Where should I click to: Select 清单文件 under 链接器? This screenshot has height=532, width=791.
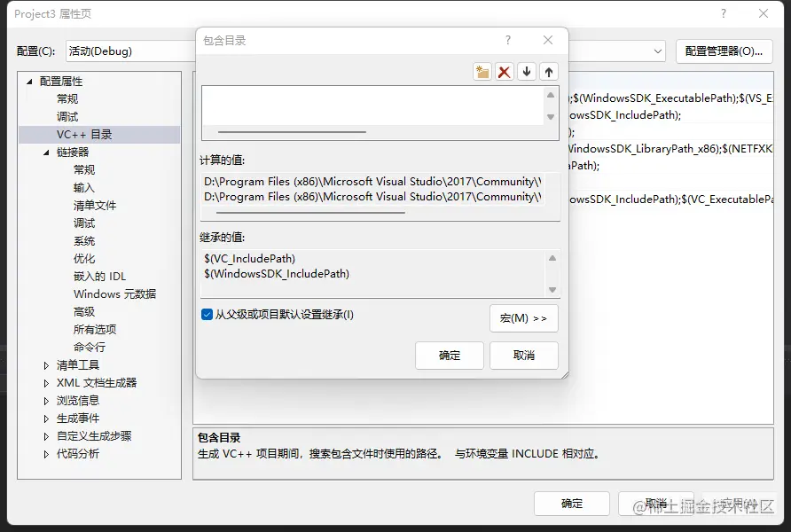click(95, 205)
